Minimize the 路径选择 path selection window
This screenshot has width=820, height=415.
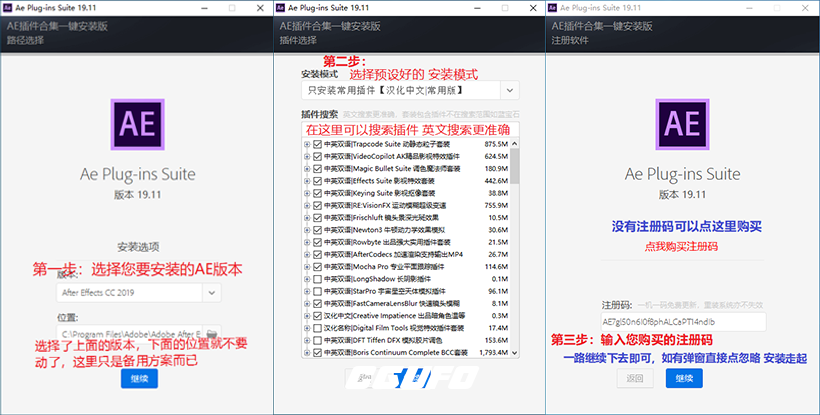tap(204, 8)
